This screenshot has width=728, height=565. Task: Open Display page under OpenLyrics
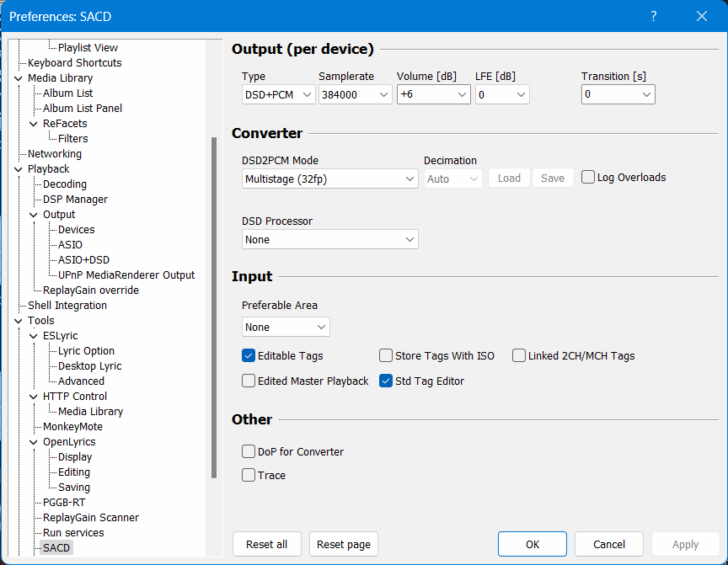point(75,457)
